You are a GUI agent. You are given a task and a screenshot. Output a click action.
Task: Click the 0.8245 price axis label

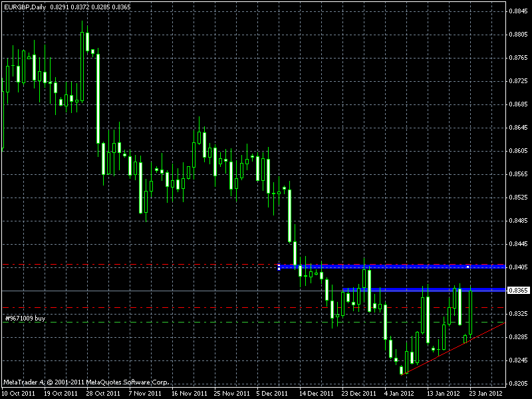point(519,360)
